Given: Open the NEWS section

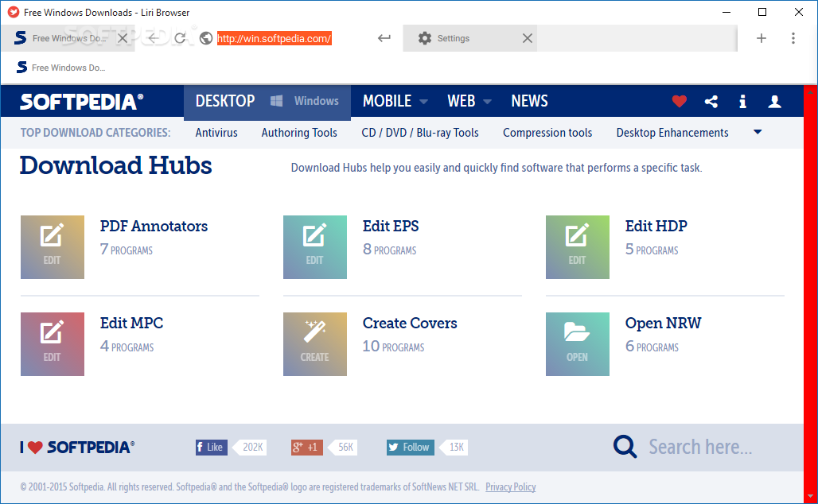Looking at the screenshot, I should pyautogui.click(x=529, y=101).
